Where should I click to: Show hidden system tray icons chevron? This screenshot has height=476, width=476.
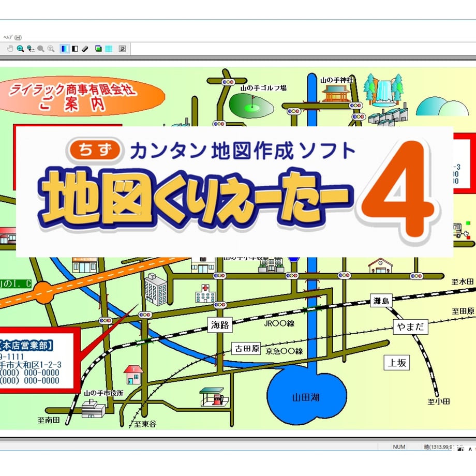tap(470, 449)
